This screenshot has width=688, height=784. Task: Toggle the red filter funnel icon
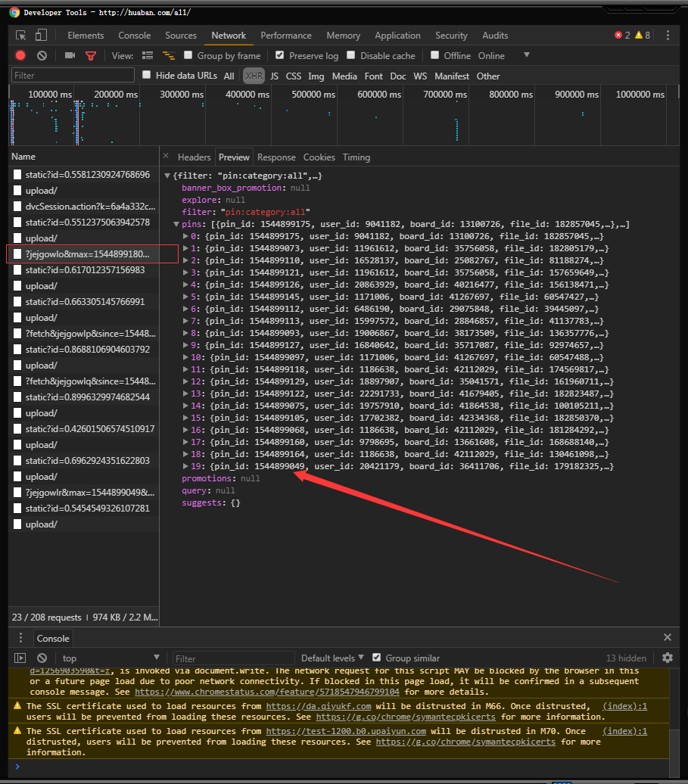coord(91,55)
